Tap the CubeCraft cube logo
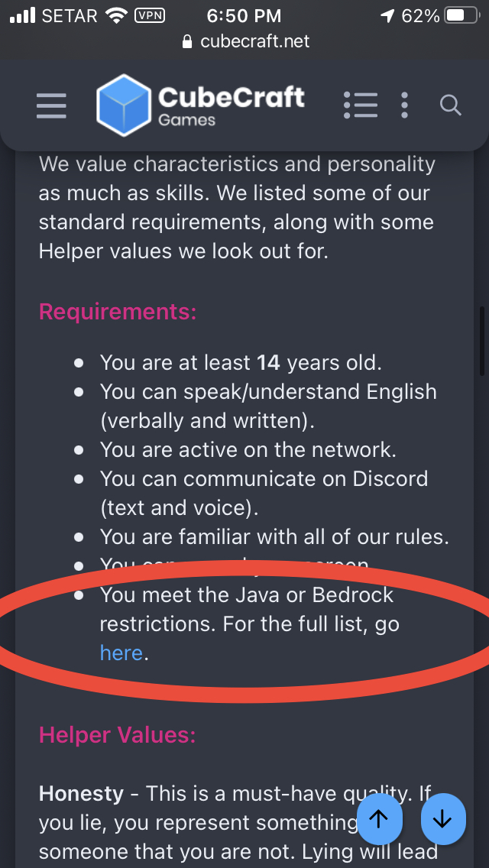Image resolution: width=489 pixels, height=868 pixels. pos(124,105)
